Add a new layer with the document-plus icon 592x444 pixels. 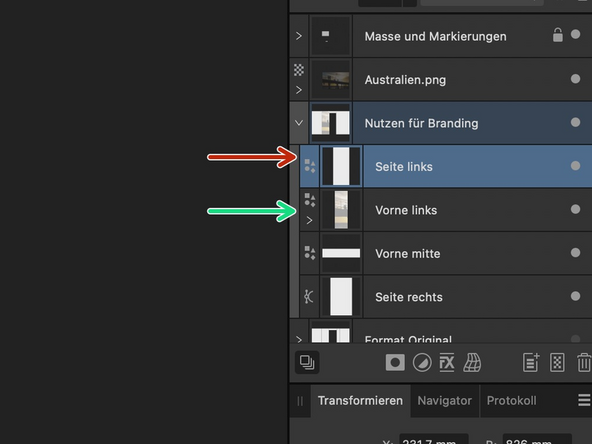click(x=531, y=363)
